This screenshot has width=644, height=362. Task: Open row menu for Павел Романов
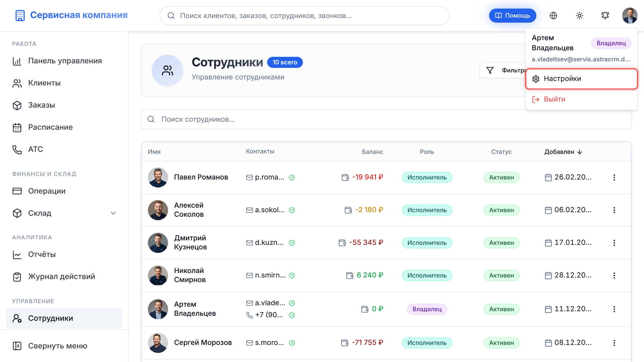click(x=614, y=177)
